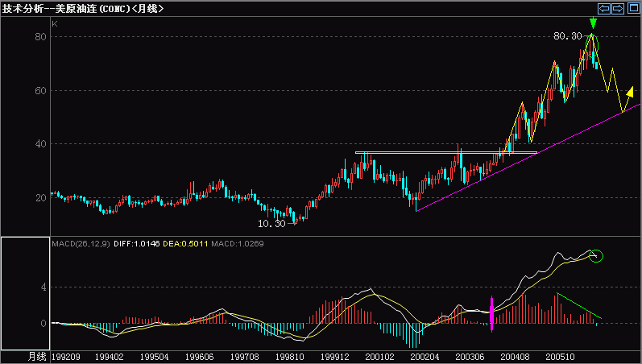The width and height of the screenshot is (642, 364).
Task: Click the right arrow navigation icon
Action: point(618,8)
